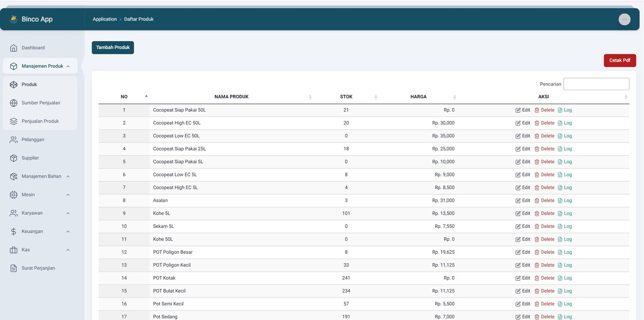Click the Kas briefcase icon

click(14, 250)
